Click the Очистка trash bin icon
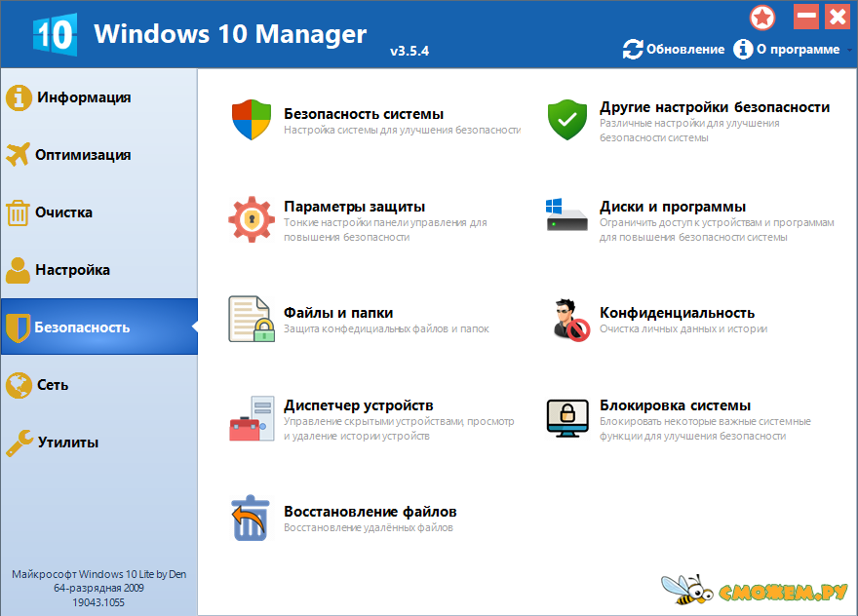858x616 pixels. 18,212
